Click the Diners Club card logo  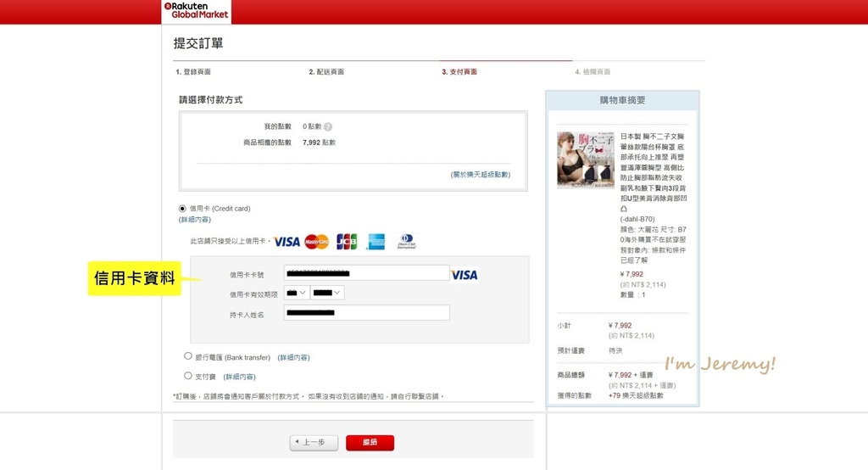click(406, 242)
